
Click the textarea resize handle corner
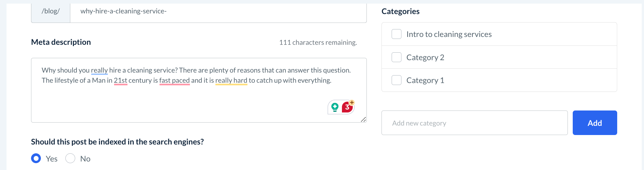click(363, 119)
